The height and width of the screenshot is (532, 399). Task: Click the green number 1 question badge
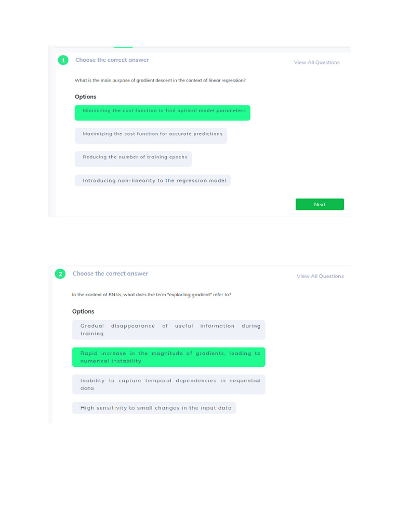point(63,60)
